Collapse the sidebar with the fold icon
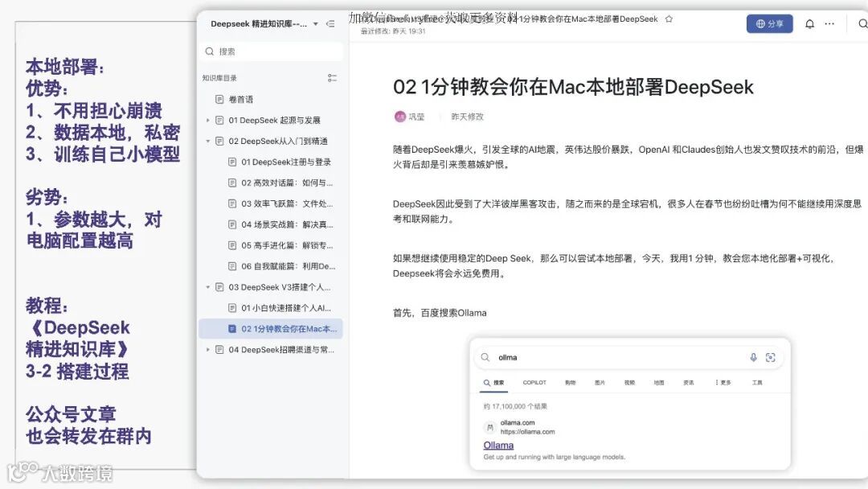The width and height of the screenshot is (868, 489). tap(330, 24)
